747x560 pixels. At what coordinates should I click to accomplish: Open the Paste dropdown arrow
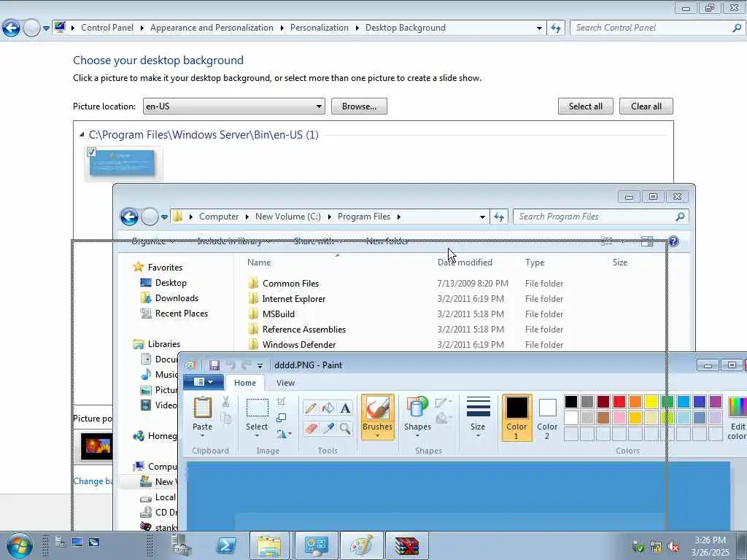203,436
